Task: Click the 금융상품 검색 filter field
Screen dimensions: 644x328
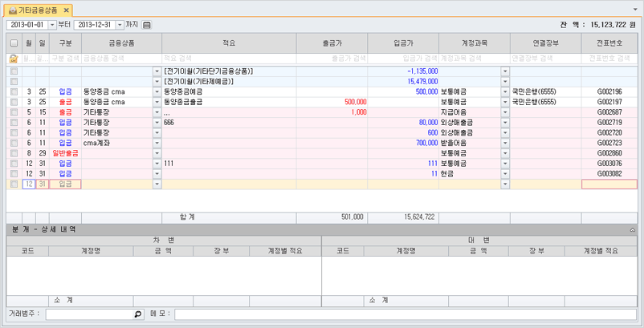Action: click(121, 59)
